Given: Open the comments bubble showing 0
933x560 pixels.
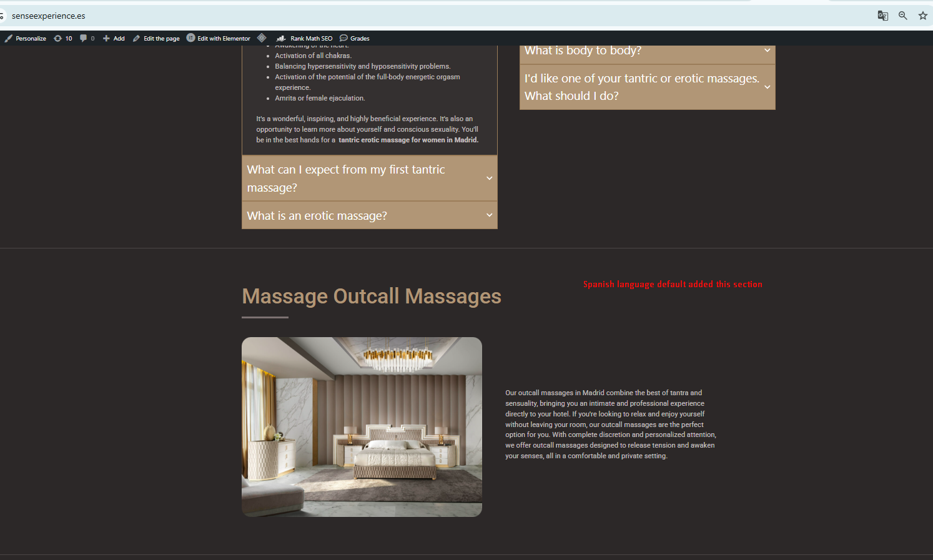Looking at the screenshot, I should point(87,38).
